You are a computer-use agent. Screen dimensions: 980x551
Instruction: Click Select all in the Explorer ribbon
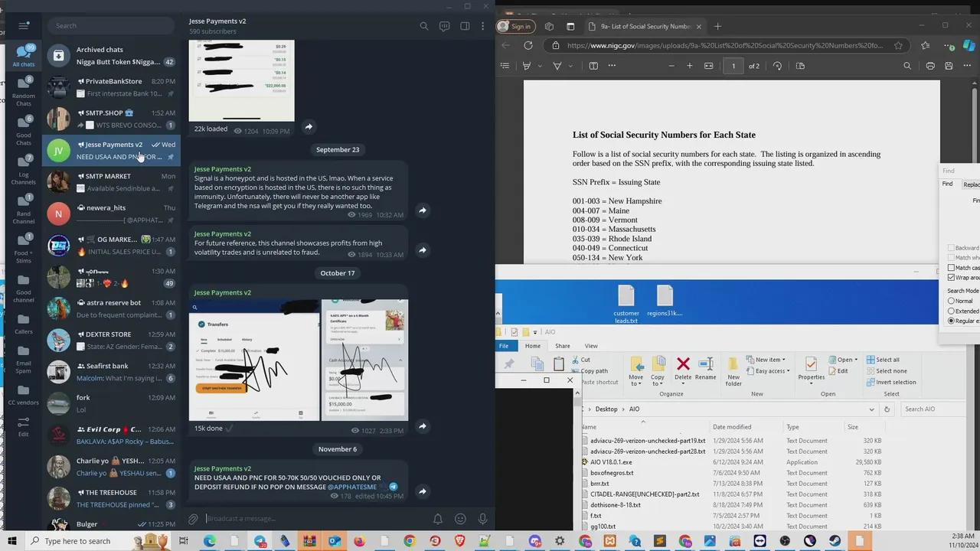coord(883,360)
